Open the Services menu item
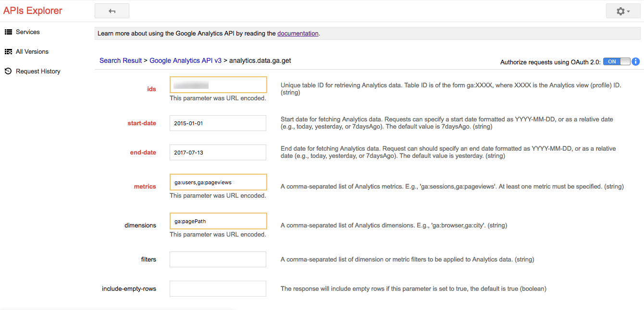 27,32
